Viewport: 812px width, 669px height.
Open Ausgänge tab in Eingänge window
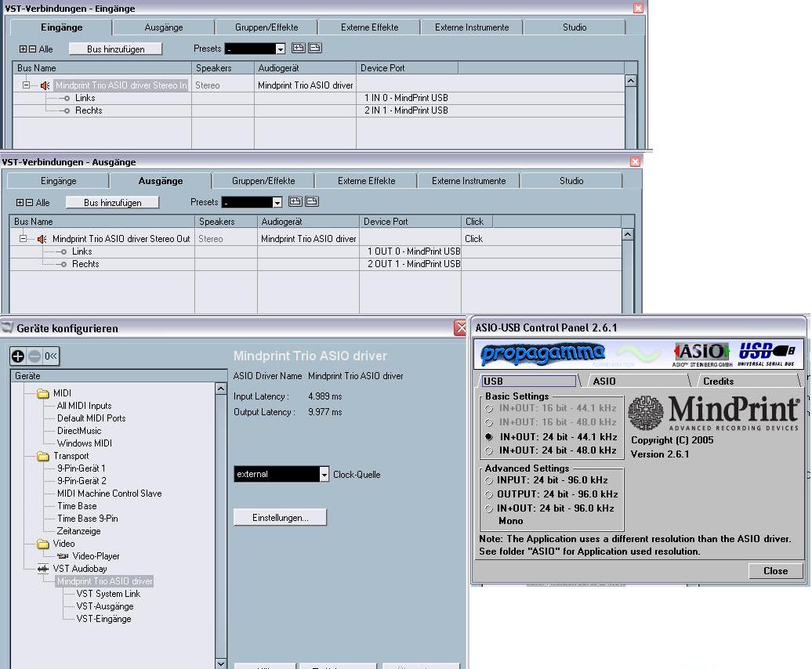pos(164,27)
